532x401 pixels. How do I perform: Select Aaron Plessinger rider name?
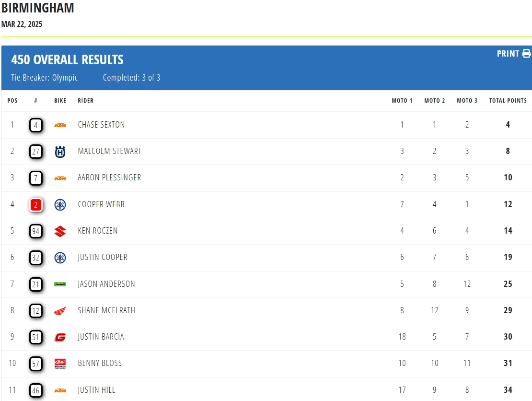tap(109, 177)
